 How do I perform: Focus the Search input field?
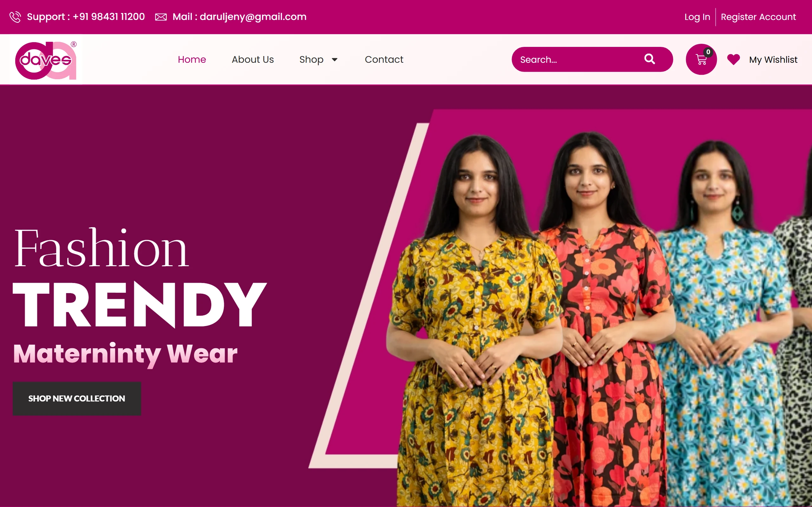[x=577, y=59]
